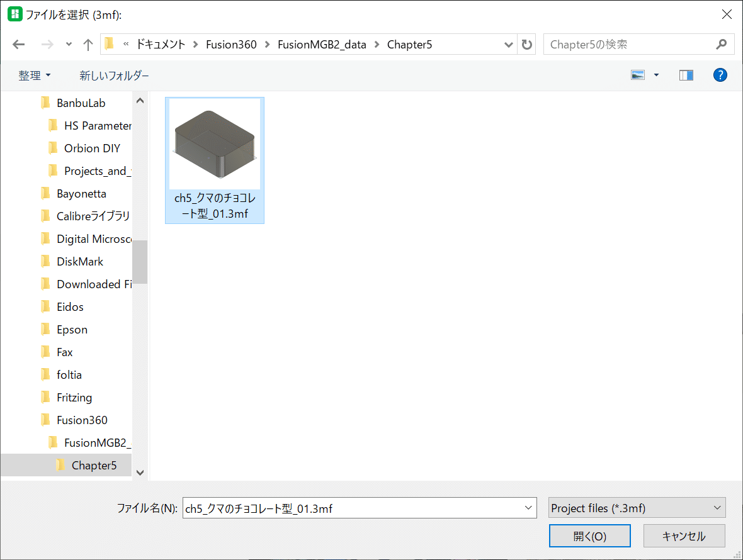743x560 pixels.
Task: Expand chevron after ドキュメント in path
Action: click(195, 45)
